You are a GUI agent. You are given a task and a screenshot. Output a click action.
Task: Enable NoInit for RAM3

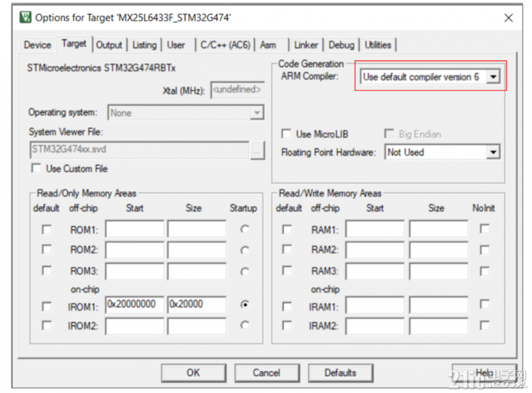[x=485, y=271]
